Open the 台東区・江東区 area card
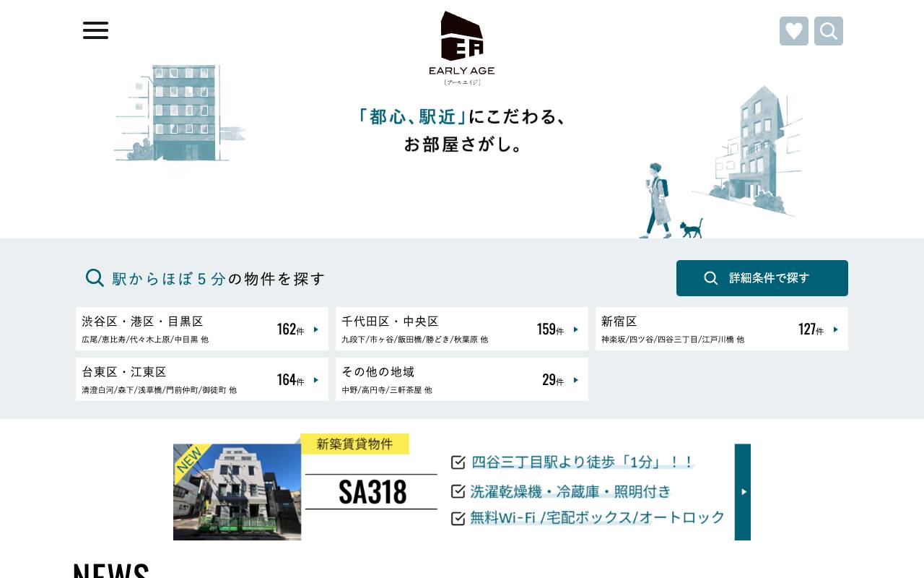Viewport: 924px width, 578px height. pyautogui.click(x=201, y=379)
